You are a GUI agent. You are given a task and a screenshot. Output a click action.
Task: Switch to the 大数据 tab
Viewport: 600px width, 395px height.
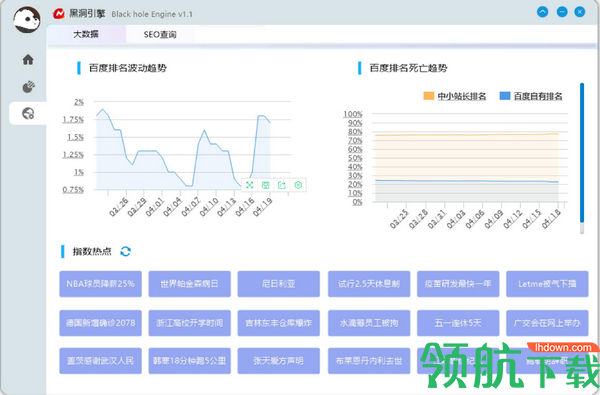86,34
